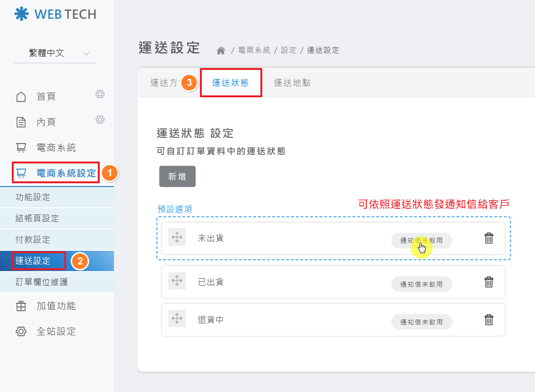535x392 pixels.
Task: Switch to the 運送地點 tab
Action: [x=292, y=83]
